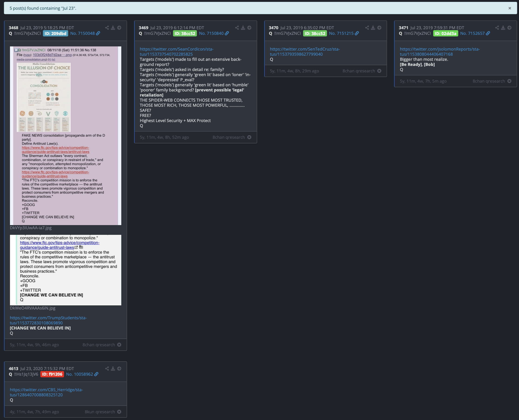Enlarge the DkVYp3IUwAA-ia7.jpg image
Screen dimensions: 519x420
pos(65,136)
